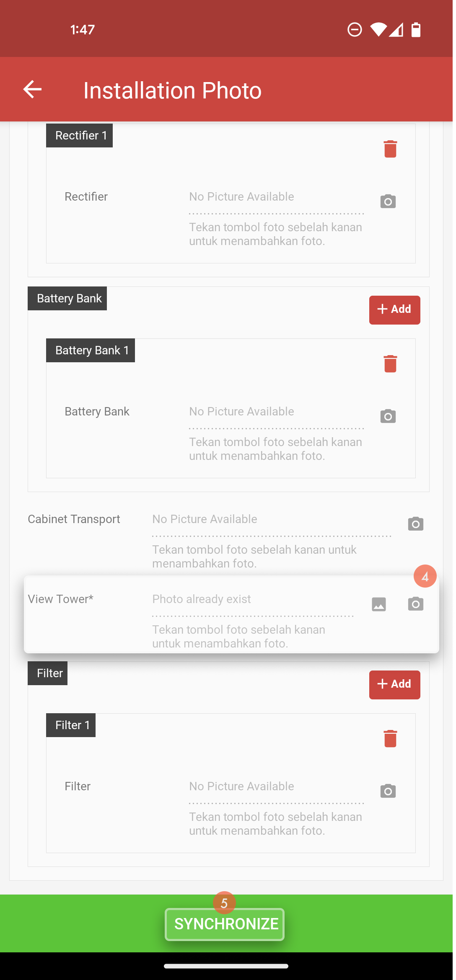Take a photo for Battery Bank
Screen dimensions: 456x980
(x=388, y=416)
